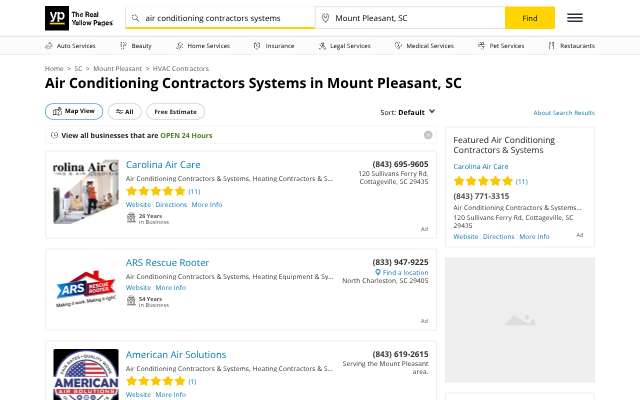Image resolution: width=640 pixels, height=400 pixels.
Task: Open the YP Real Yellow Pages logo
Action: [x=79, y=18]
